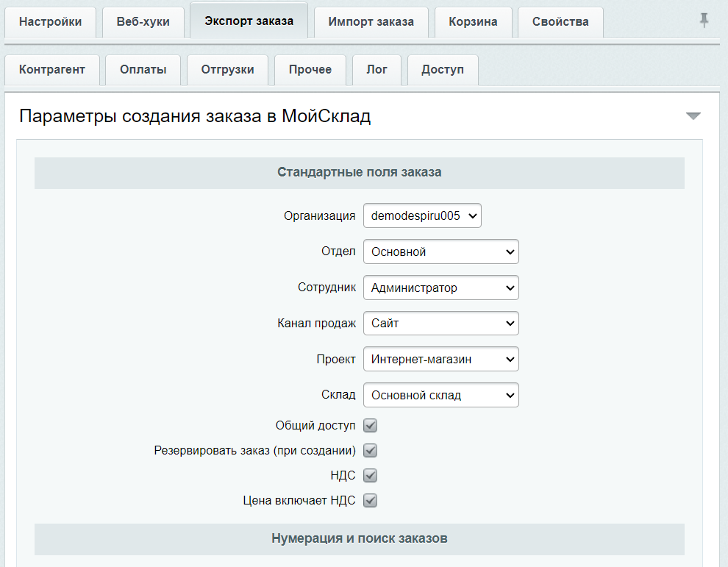728x567 pixels.
Task: Toggle the Общий доступ checkbox
Action: 371,426
